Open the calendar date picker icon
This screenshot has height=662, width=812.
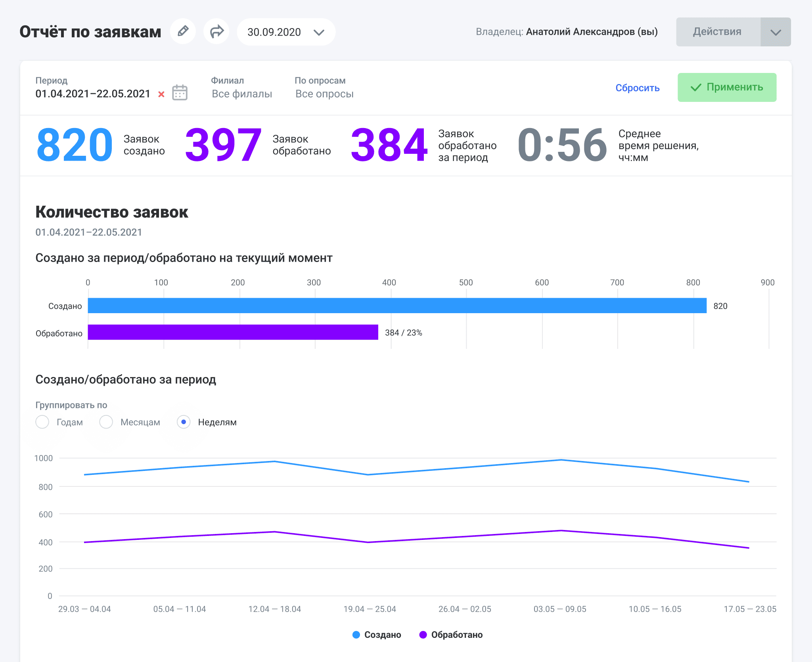180,93
